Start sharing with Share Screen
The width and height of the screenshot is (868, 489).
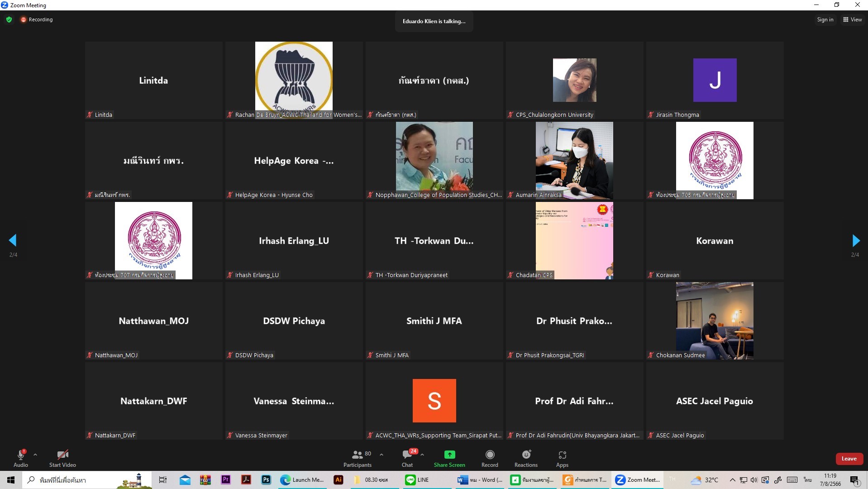click(x=449, y=458)
